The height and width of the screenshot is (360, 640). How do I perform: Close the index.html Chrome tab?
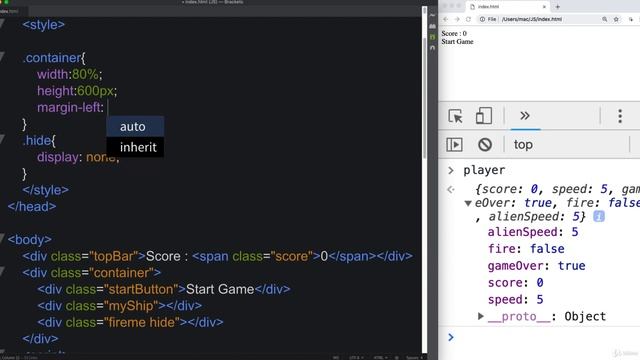pos(544,7)
